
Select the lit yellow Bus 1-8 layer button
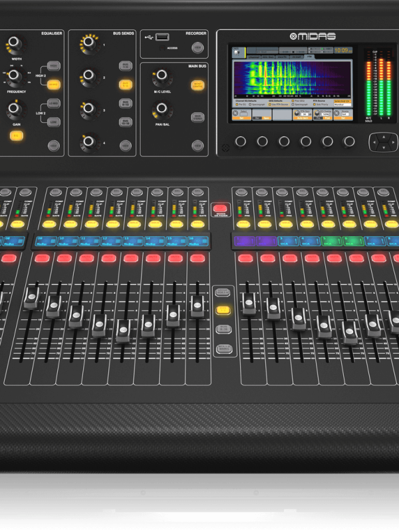(x=223, y=310)
